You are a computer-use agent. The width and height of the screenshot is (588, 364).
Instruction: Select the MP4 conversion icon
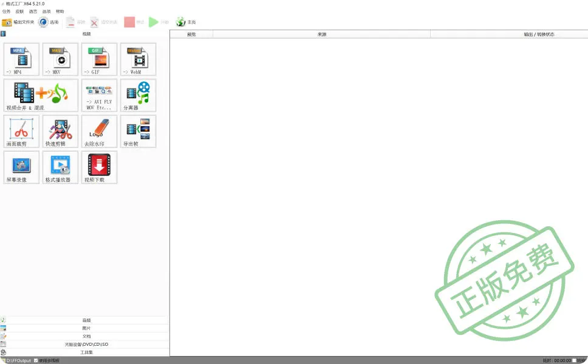coord(21,59)
